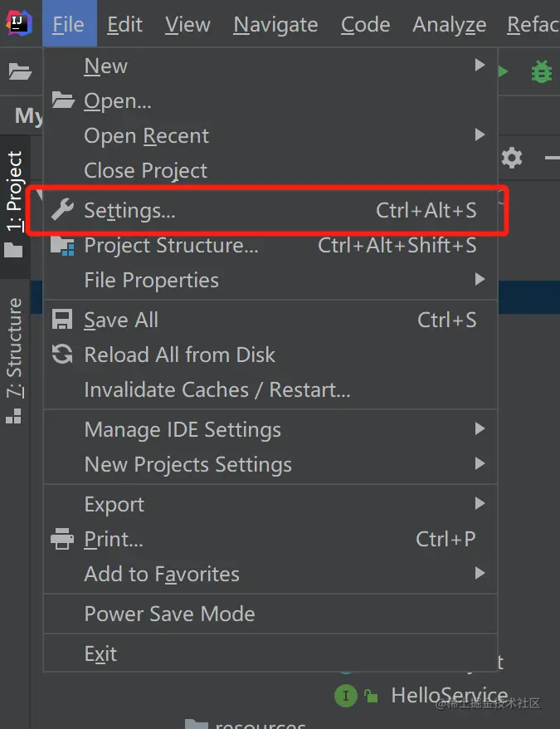
Task: Click the green debug bug icon
Action: click(541, 72)
